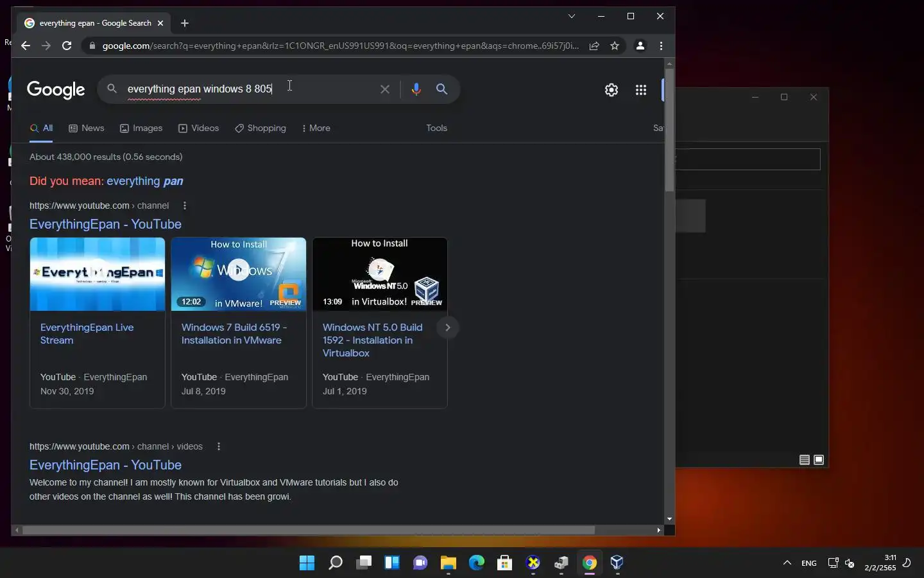Image resolution: width=924 pixels, height=578 pixels.
Task: Clear the Google search box text
Action: 385,89
